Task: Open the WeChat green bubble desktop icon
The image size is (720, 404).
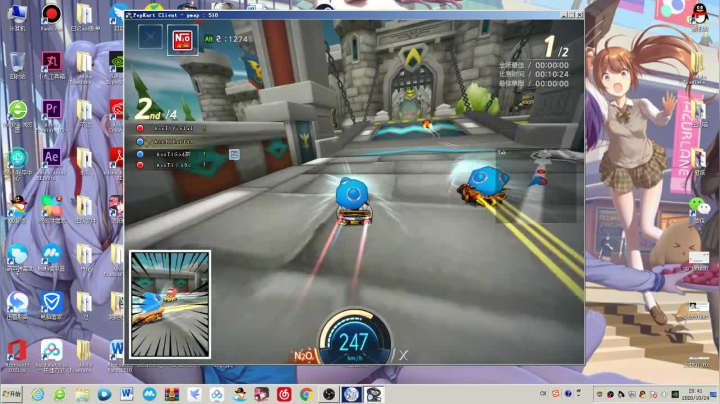Action: (x=699, y=209)
